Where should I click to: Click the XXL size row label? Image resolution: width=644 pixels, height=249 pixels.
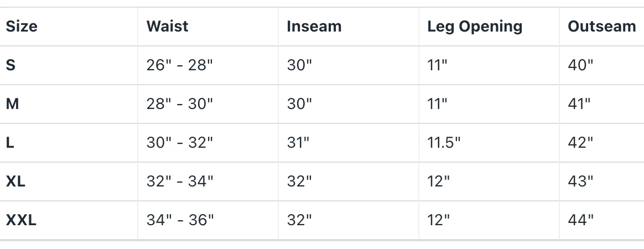21,220
